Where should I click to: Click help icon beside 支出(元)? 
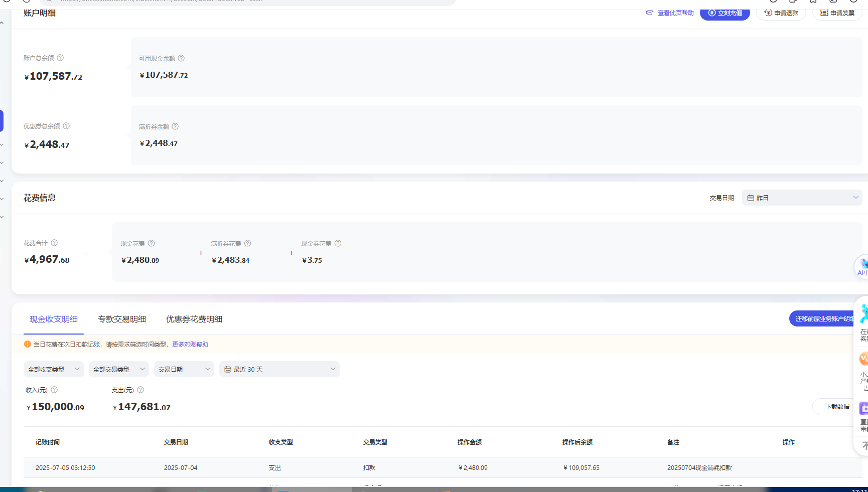(140, 390)
